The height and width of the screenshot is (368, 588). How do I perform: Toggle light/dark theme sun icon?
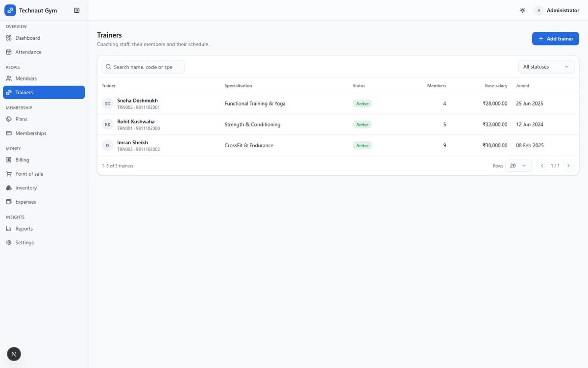coord(523,10)
